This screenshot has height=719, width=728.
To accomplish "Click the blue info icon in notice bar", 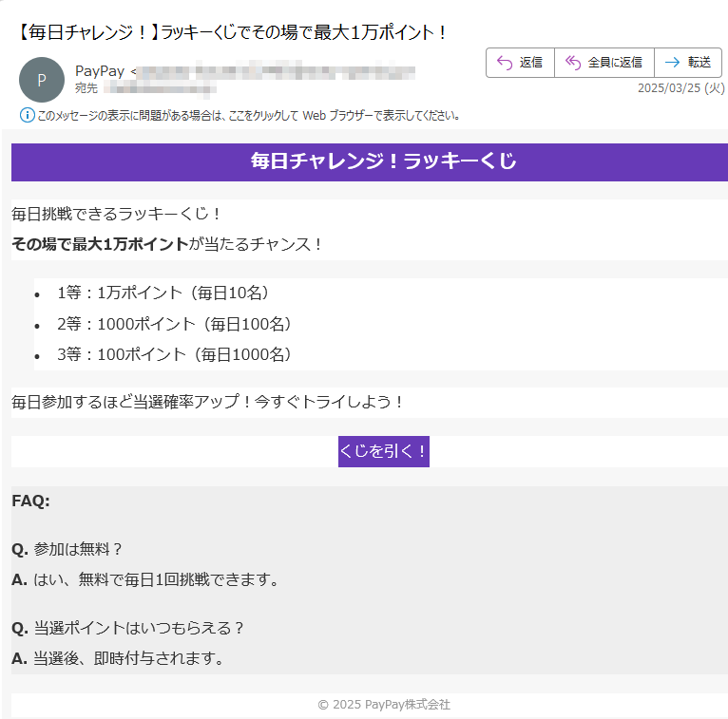I will [x=27, y=115].
